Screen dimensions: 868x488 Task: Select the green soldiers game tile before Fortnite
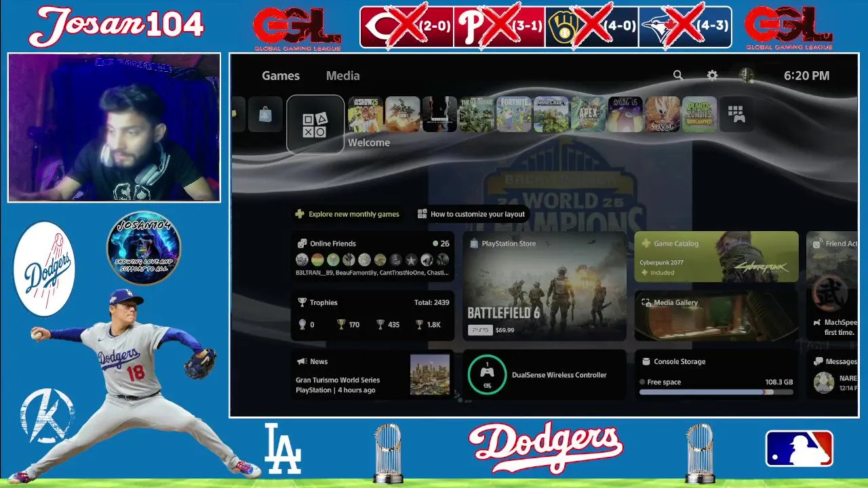tap(477, 115)
